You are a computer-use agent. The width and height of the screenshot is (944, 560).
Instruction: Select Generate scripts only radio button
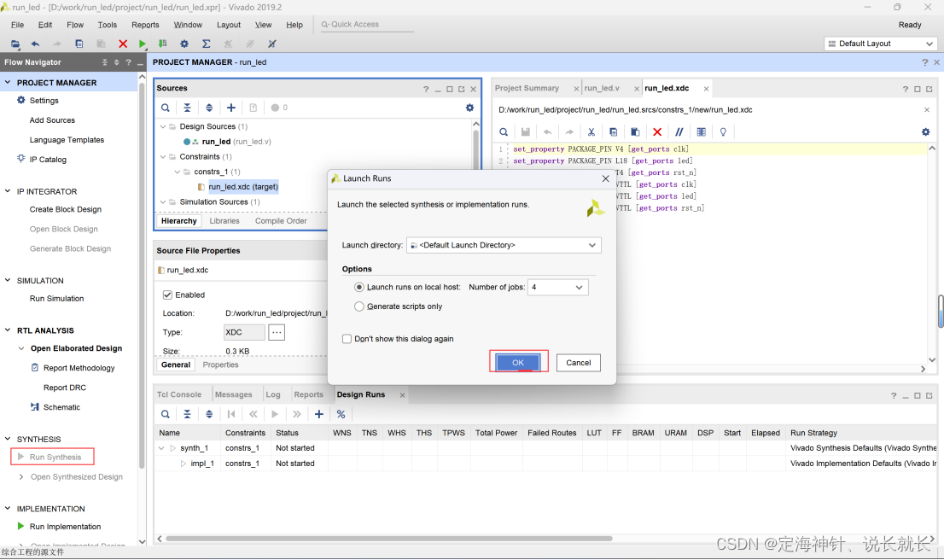pyautogui.click(x=359, y=306)
